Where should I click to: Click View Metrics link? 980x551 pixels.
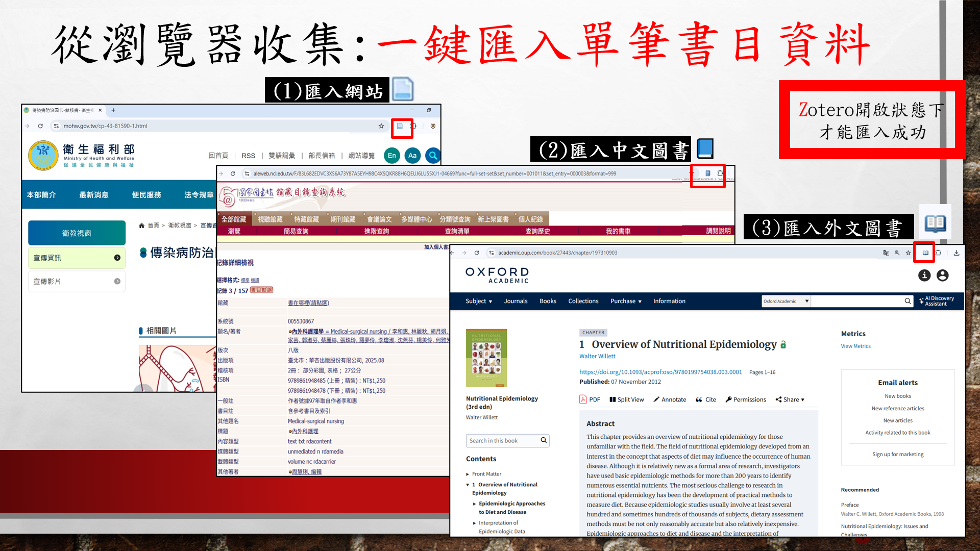pyautogui.click(x=855, y=346)
